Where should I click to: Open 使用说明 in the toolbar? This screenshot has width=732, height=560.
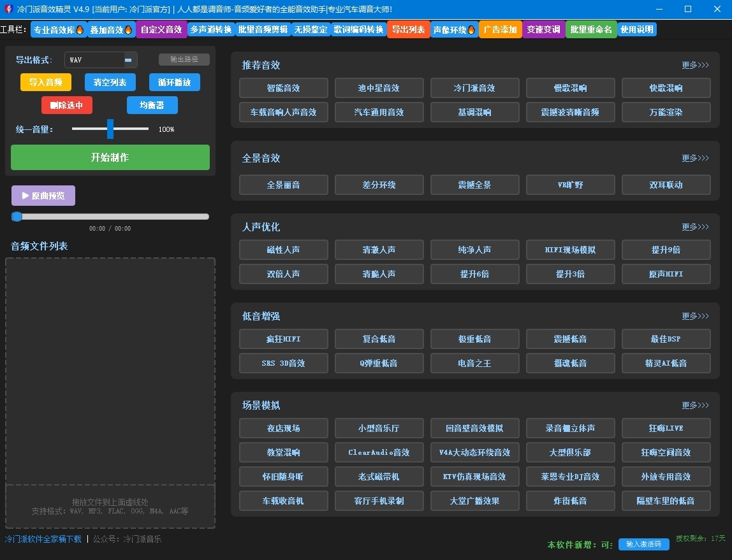[636, 30]
